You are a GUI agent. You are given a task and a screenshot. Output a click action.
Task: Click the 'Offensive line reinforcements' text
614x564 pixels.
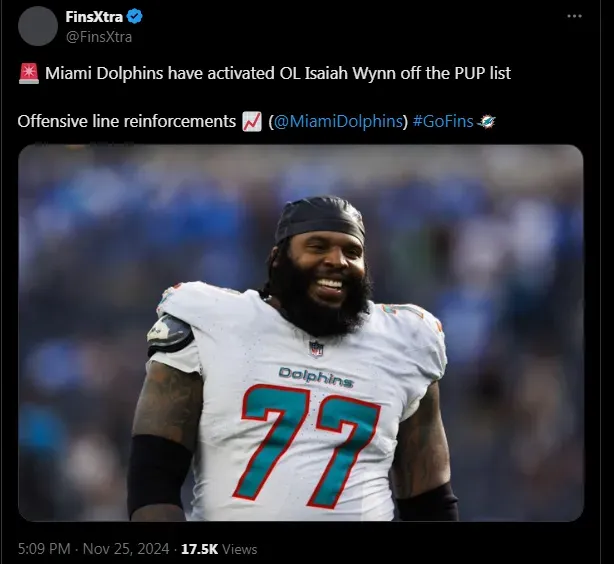[x=126, y=121]
